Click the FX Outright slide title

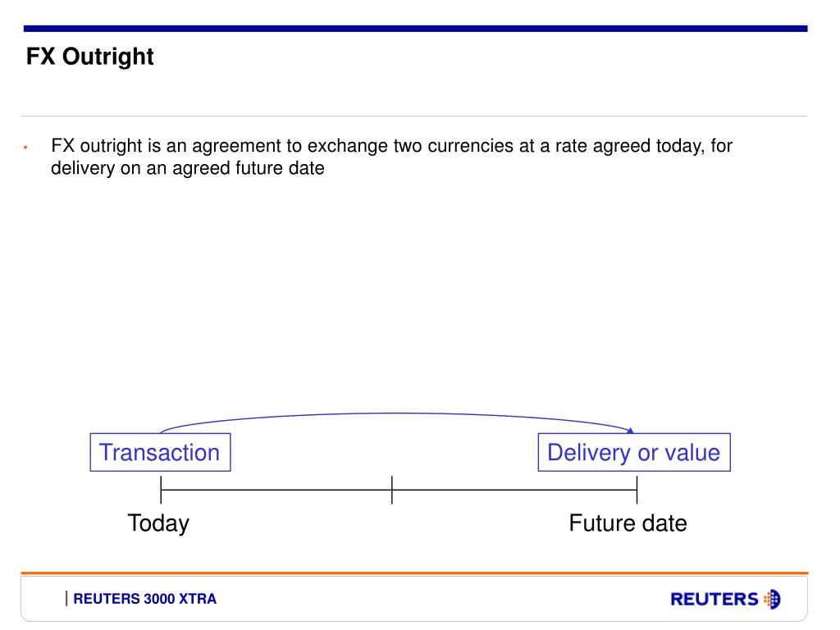(x=90, y=57)
